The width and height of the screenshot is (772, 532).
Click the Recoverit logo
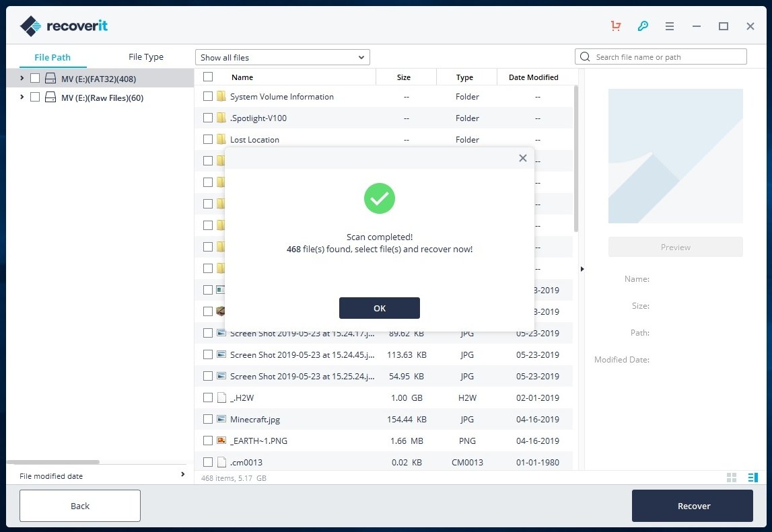pos(63,25)
